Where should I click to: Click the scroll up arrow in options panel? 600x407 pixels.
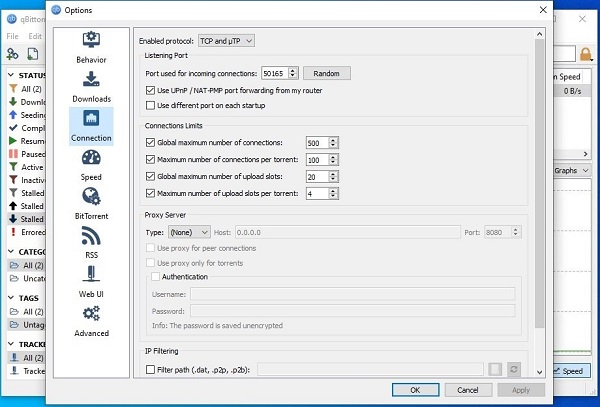point(540,34)
